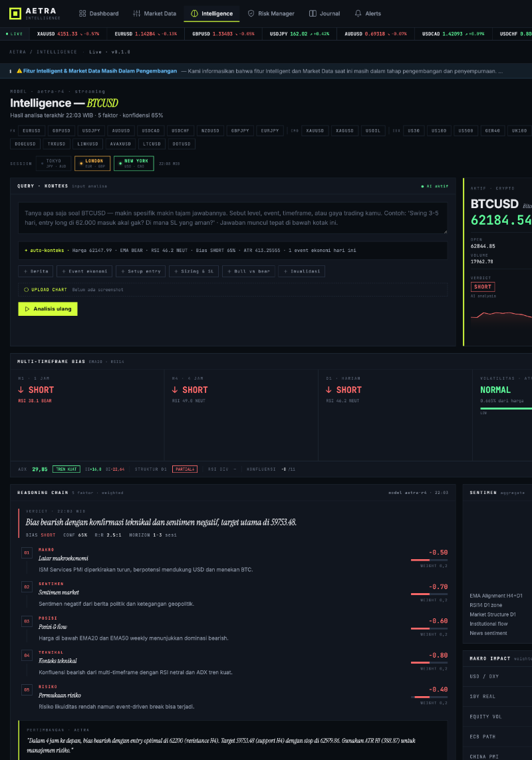
Task: Click the warning triangle in the announcement banner
Action: point(19,70)
